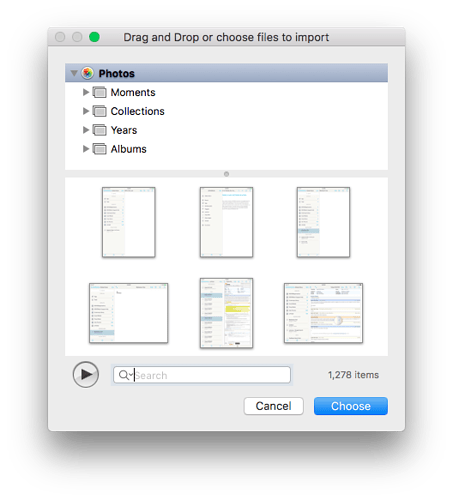Image resolution: width=452 pixels, height=500 pixels.
Task: Select the Albums label
Action: coord(128,149)
